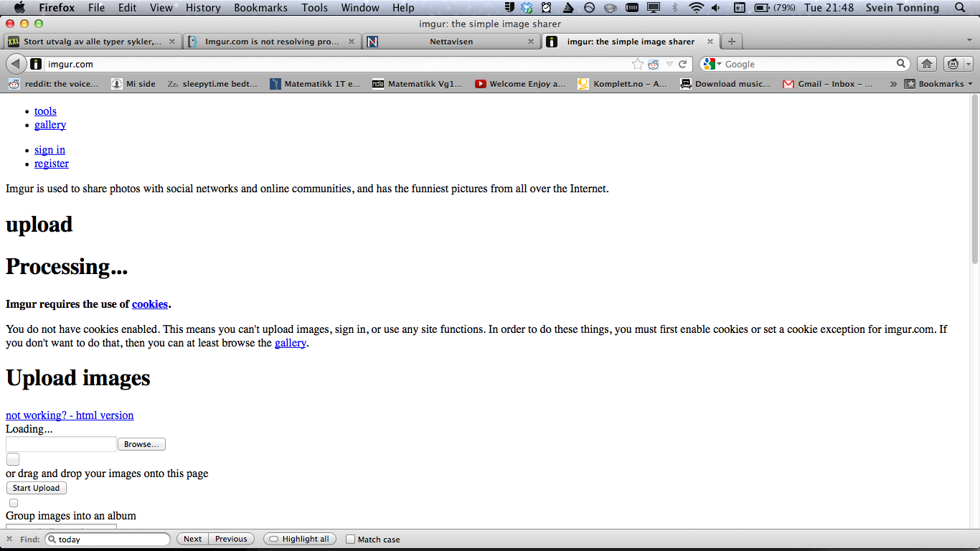This screenshot has height=551, width=980.
Task: Switch to the 'Imgur.com is not resolving' tab
Action: [271, 42]
